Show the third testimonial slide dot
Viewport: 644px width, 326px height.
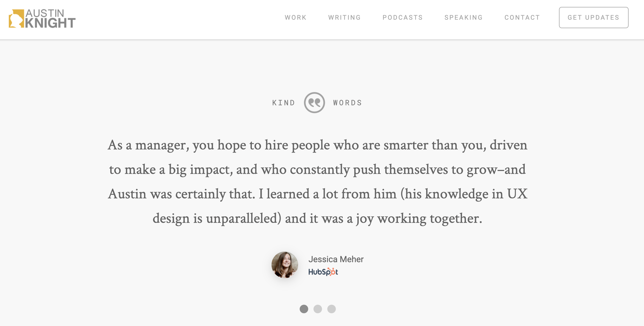(x=332, y=309)
